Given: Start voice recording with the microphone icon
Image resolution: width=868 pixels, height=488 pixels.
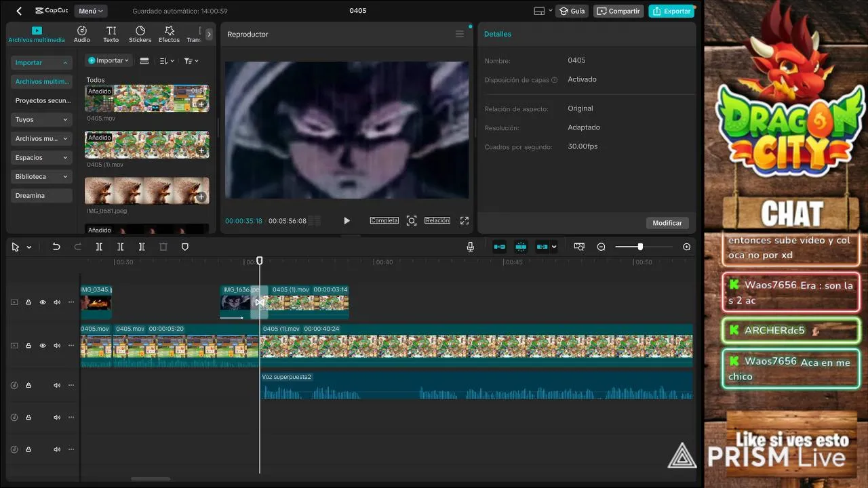Looking at the screenshot, I should tap(471, 247).
